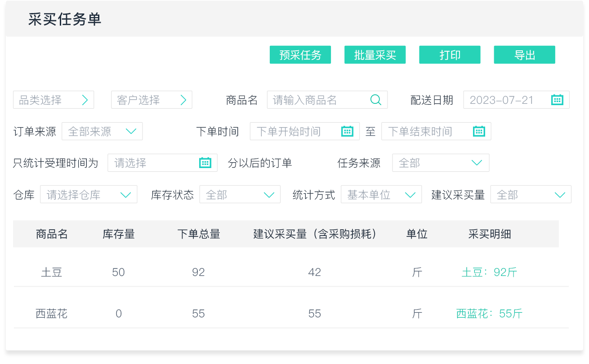Open calendar icon for 受理时间 请选择 field

point(205,163)
